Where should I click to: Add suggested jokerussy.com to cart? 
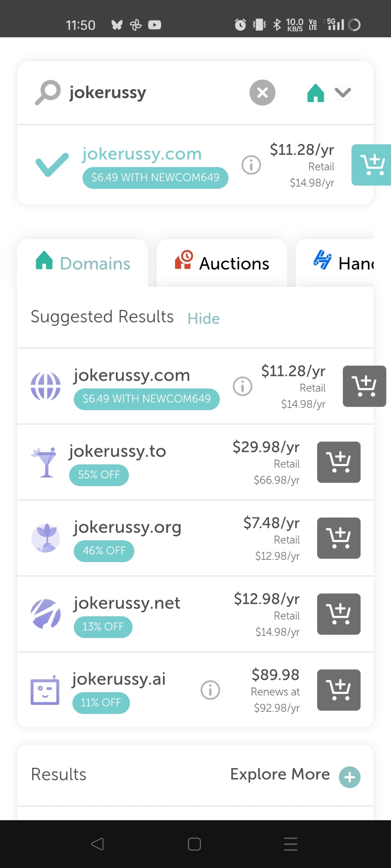coord(364,386)
